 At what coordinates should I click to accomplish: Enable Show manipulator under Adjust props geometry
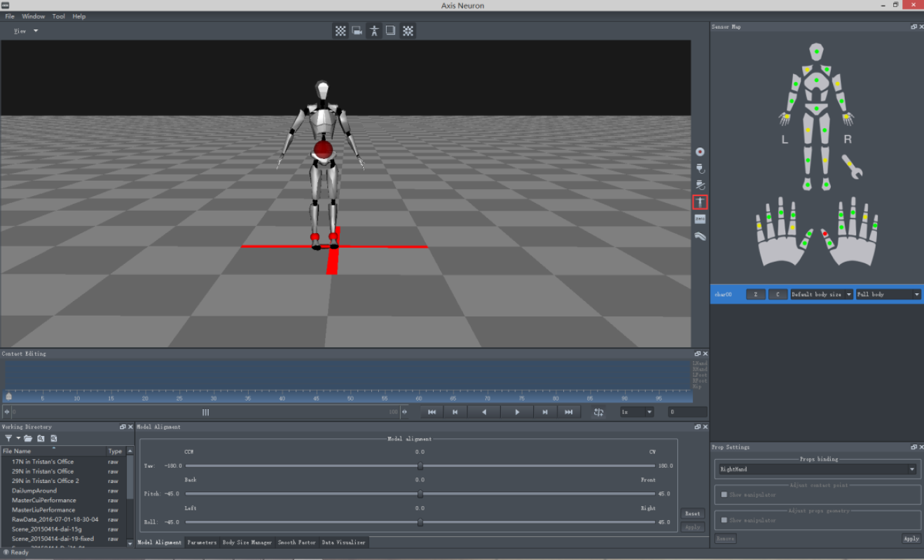point(725,520)
